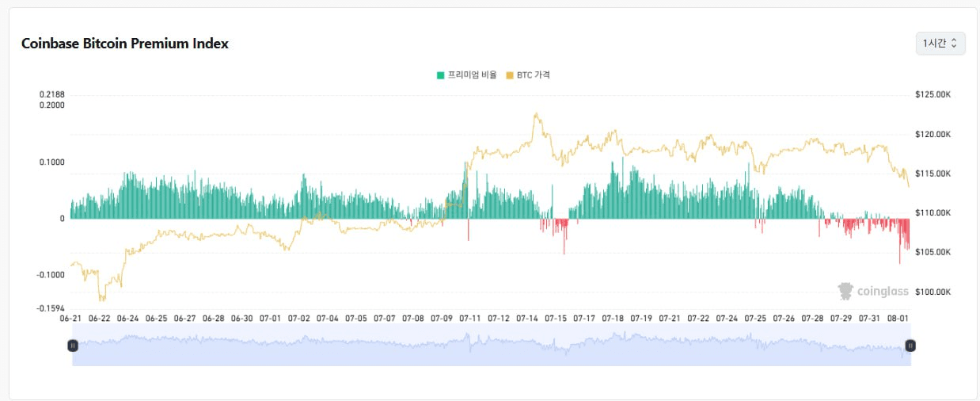Click the 06-21 date axis label
The width and height of the screenshot is (980, 401).
click(70, 318)
